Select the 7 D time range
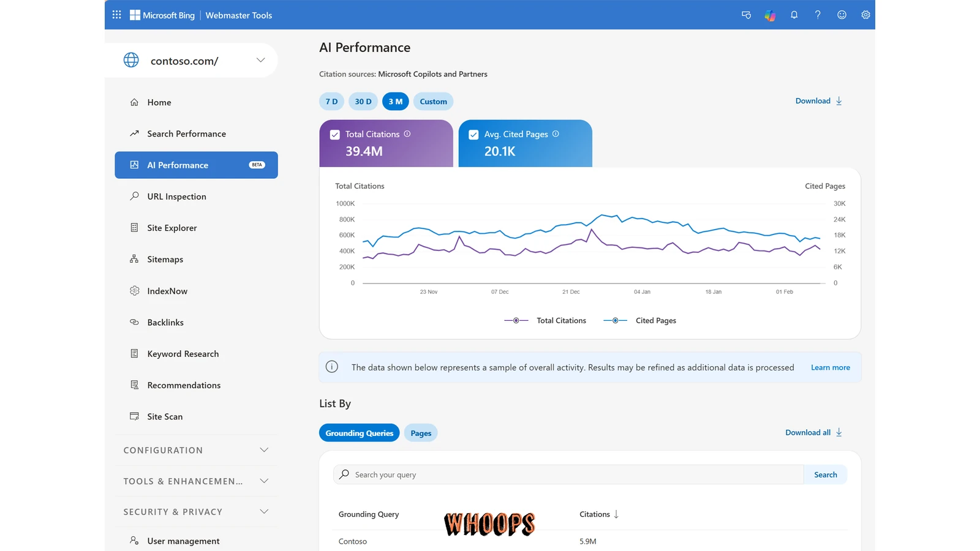This screenshot has width=980, height=551. pos(331,101)
